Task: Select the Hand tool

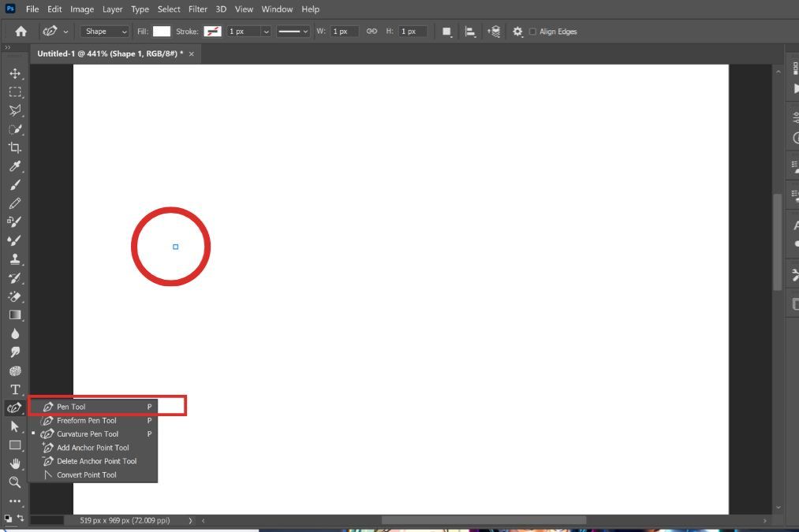Action: [14, 463]
